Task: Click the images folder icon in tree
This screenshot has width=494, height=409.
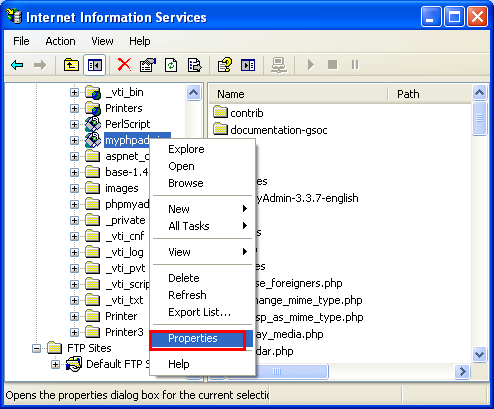Action: click(92, 188)
